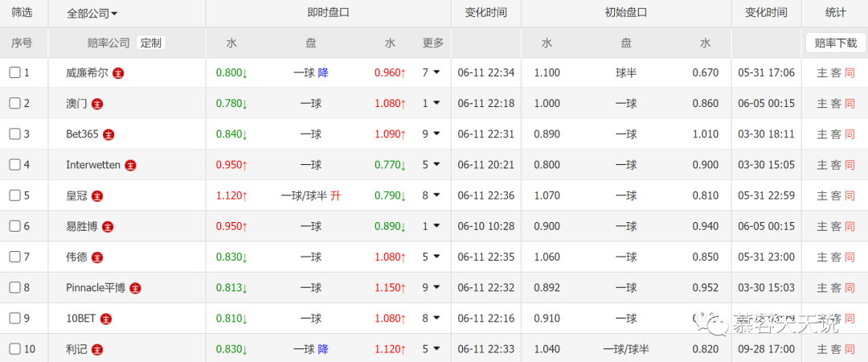Click the red 主 icon beside 威廉希尔

pyautogui.click(x=118, y=72)
